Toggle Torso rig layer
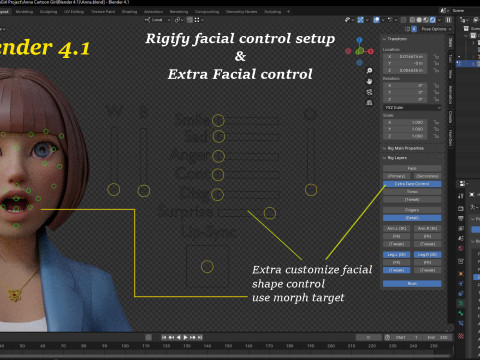 (412, 192)
